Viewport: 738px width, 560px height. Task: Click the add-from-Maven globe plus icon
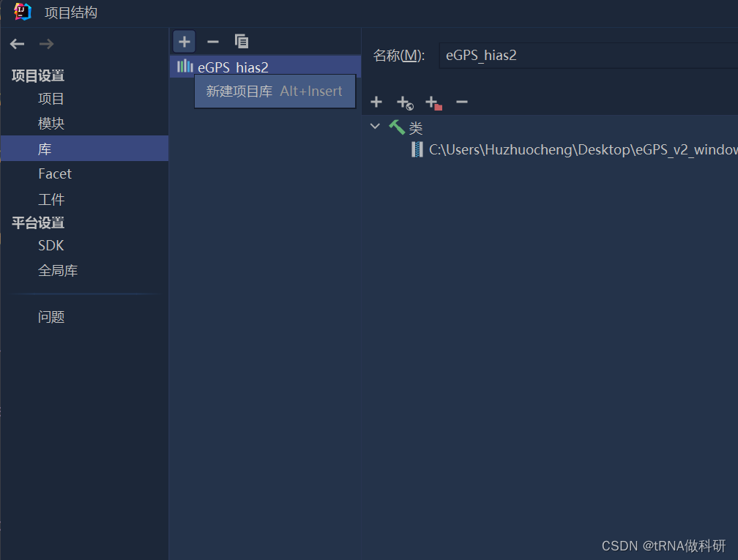[404, 102]
